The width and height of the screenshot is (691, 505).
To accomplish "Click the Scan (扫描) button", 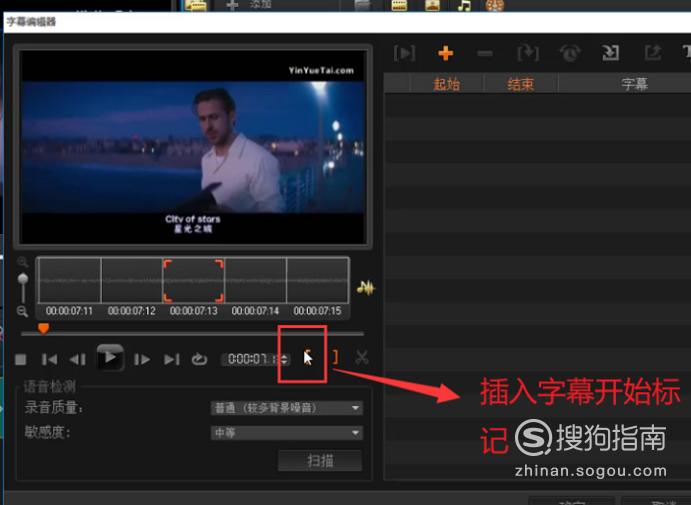I will [x=320, y=461].
